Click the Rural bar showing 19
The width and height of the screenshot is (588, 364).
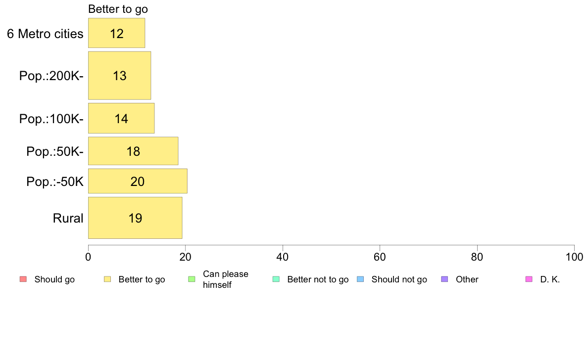(135, 218)
